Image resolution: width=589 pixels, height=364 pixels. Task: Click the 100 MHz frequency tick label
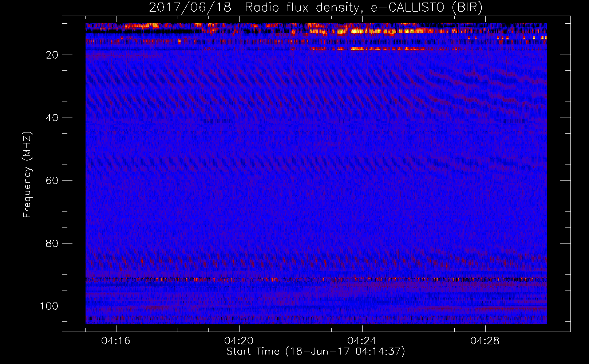49,306
